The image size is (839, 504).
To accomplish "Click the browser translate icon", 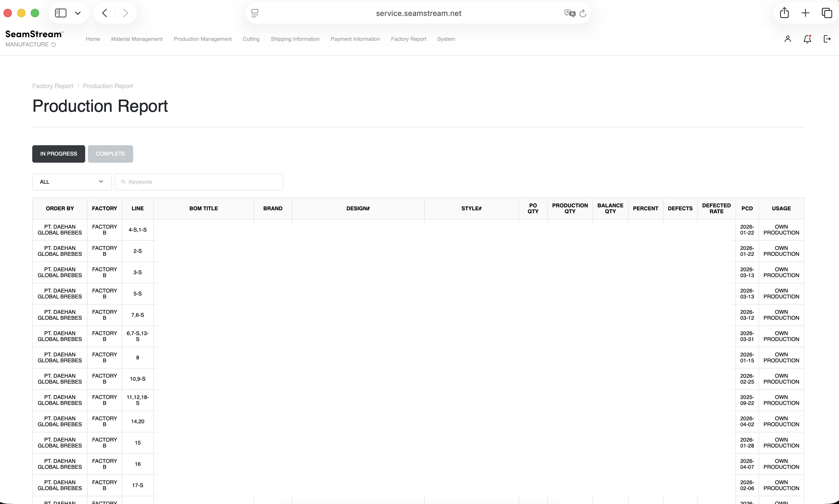I will 569,13.
